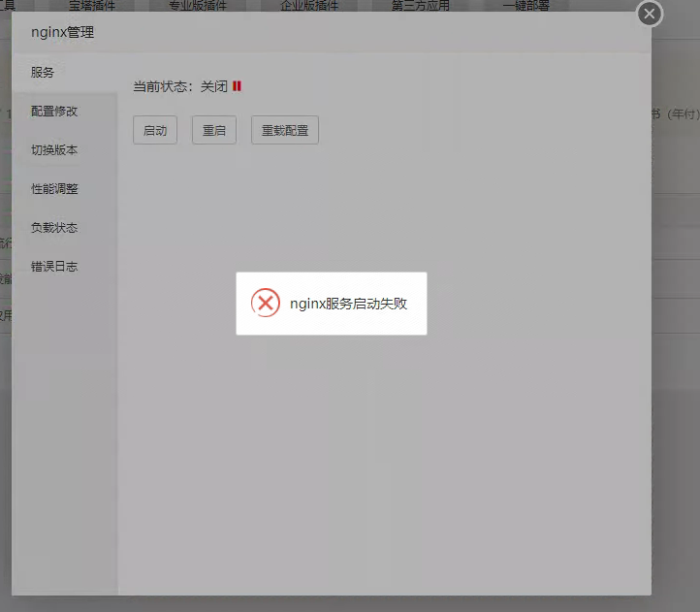This screenshot has height=612, width=700.
Task: Click the 启动 button
Action: pyautogui.click(x=155, y=130)
